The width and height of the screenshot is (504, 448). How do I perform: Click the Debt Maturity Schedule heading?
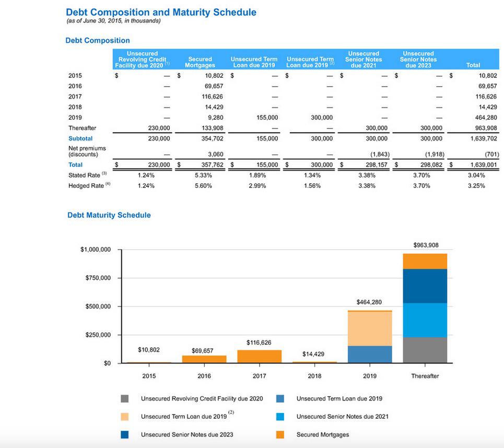(109, 215)
